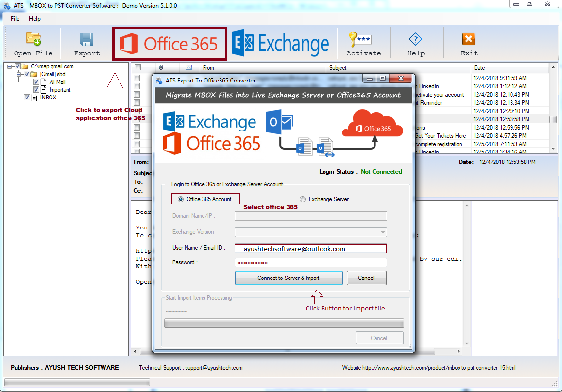Viewport: 562px width, 392px height.
Task: Select the Exchange Server radio button
Action: point(303,199)
